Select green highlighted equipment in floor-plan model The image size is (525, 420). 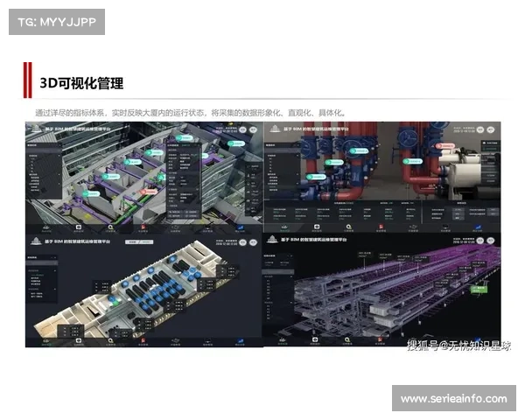pyautogui.click(x=115, y=303)
